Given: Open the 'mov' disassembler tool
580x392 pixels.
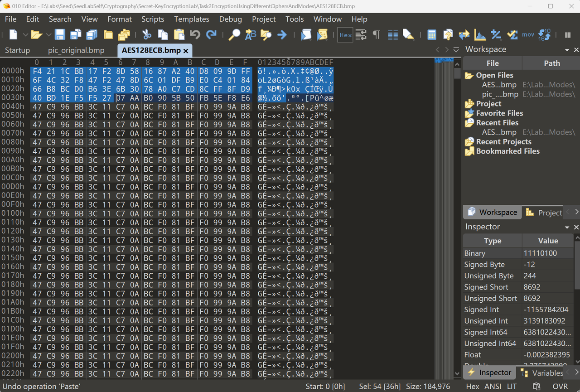Looking at the screenshot, I should point(528,35).
